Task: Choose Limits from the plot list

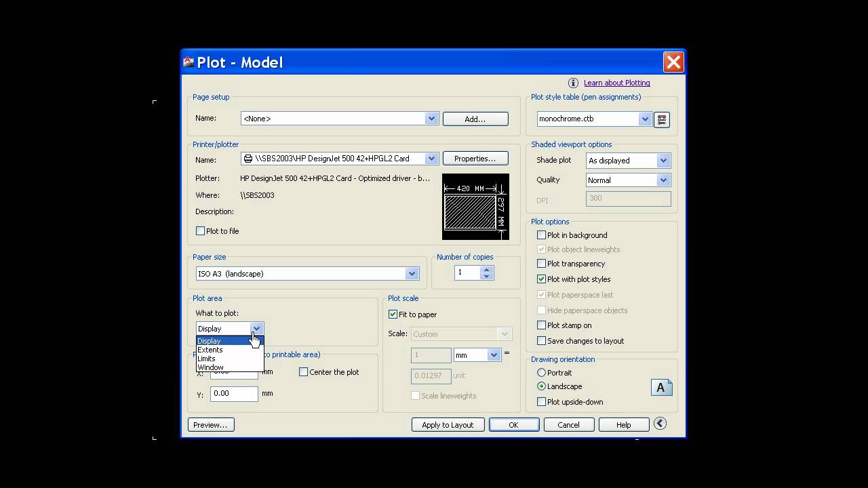Action: coord(230,359)
